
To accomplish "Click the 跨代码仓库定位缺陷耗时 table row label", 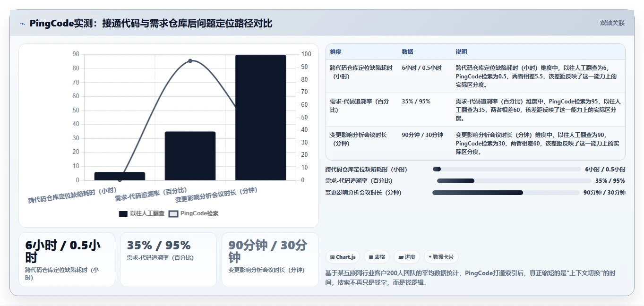I will [x=361, y=72].
